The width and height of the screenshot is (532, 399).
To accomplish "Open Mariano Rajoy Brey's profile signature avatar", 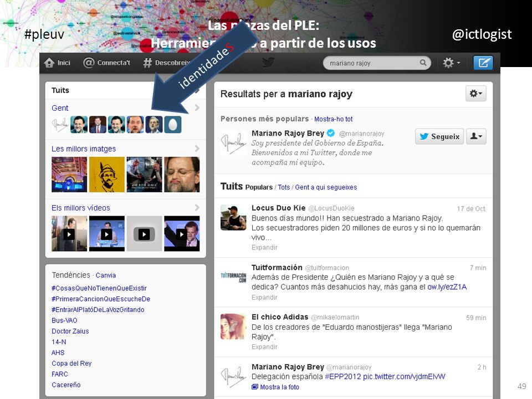I will tap(233, 142).
